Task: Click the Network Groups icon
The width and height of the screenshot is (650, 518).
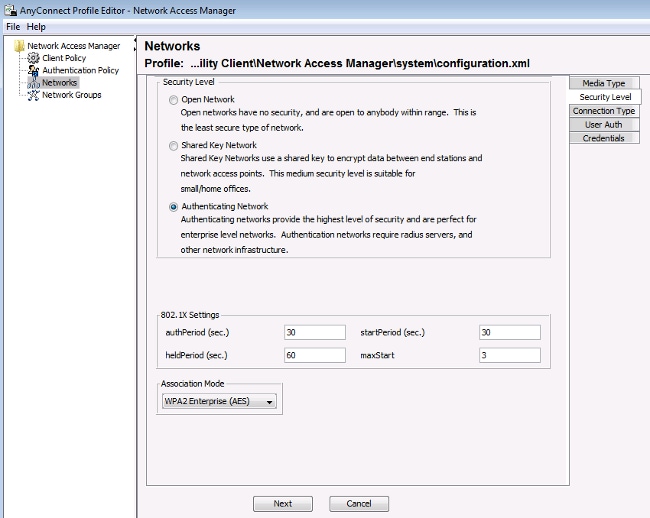Action: click(x=34, y=95)
